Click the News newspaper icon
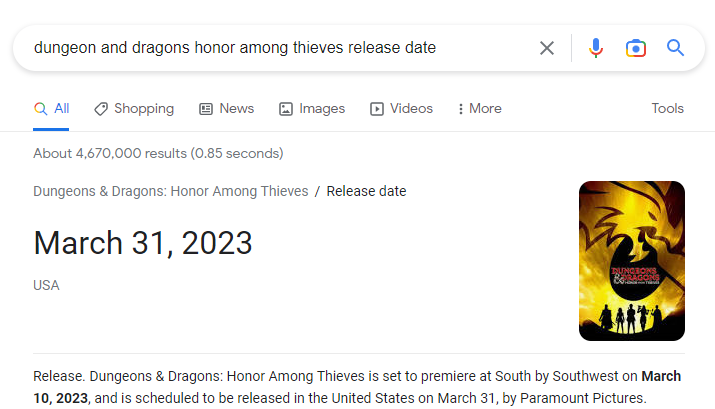 206,109
